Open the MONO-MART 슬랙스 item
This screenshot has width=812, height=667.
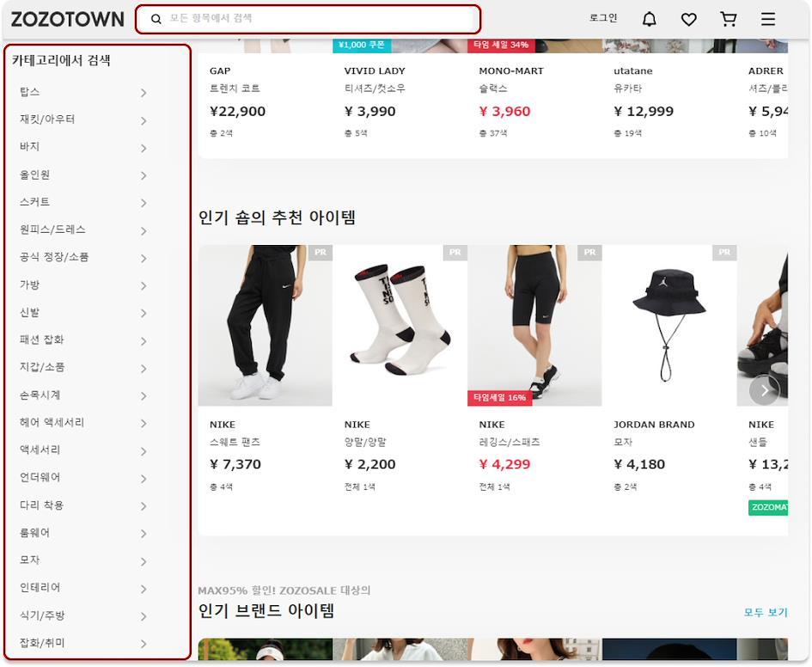(x=493, y=89)
